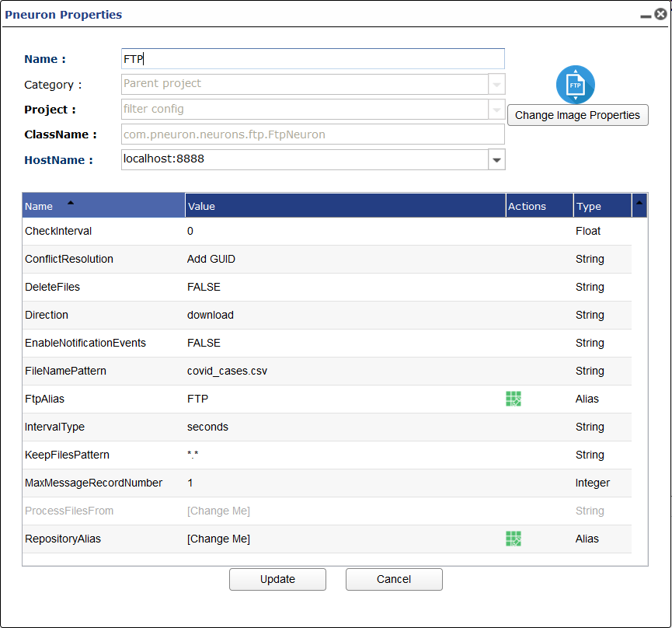This screenshot has width=672, height=628.
Task: Edit the RepositoryAlias [Change Me] value
Action: [x=218, y=539]
